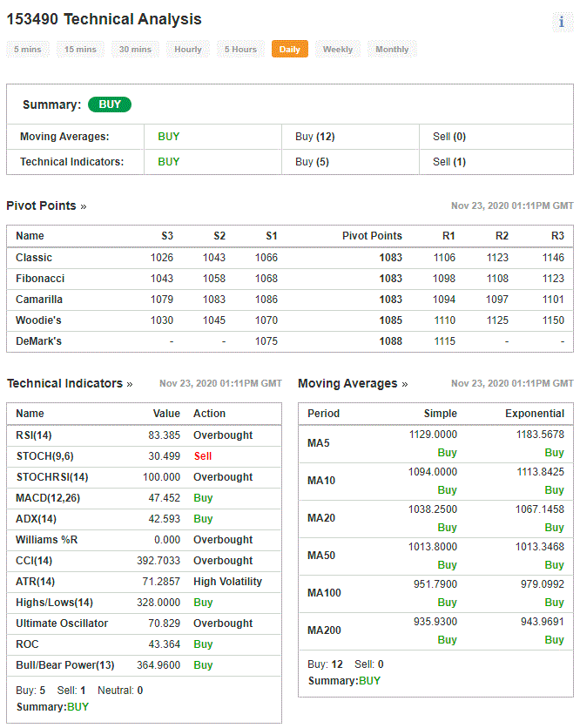Click the Woodie's pivot row name
Screen dimensions: 580x728
(x=38, y=320)
